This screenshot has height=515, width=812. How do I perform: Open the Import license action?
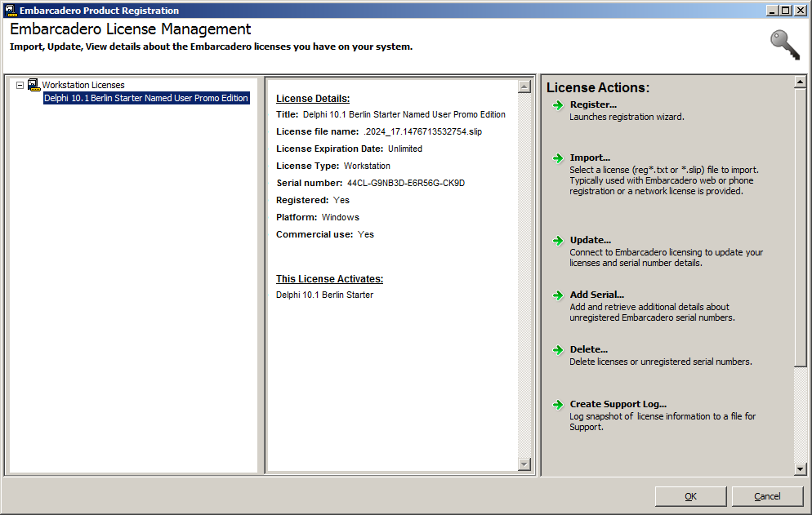click(x=590, y=158)
